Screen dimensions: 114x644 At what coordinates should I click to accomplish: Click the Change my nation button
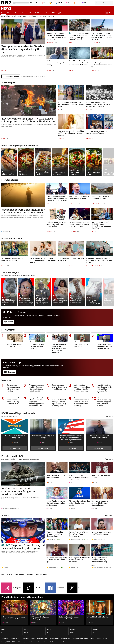(11, 76)
